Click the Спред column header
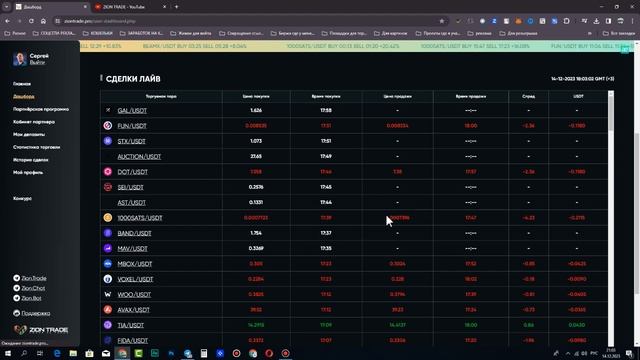 pyautogui.click(x=529, y=96)
